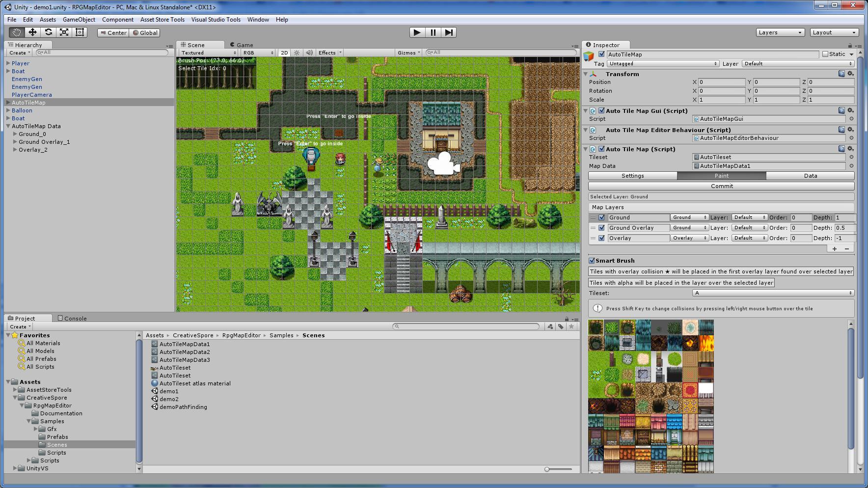Click the Commit button
This screenshot has width=868, height=488.
[721, 186]
